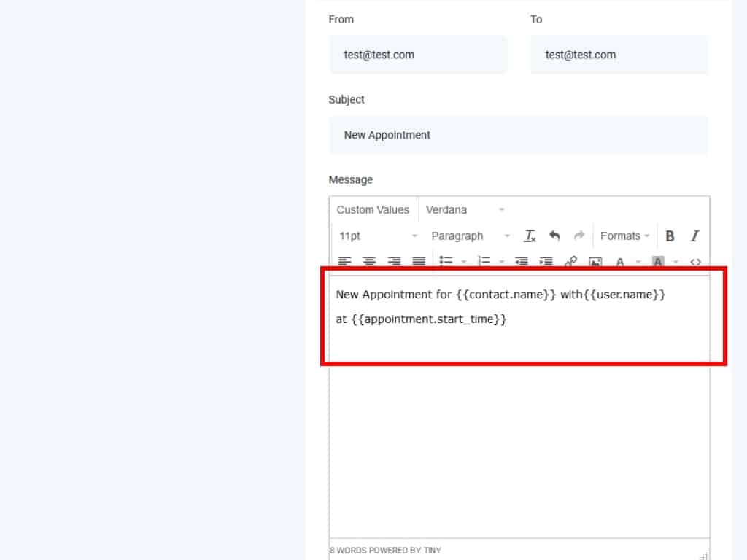747x560 pixels.
Task: Toggle bold formatting in the message editor
Action: 670,236
